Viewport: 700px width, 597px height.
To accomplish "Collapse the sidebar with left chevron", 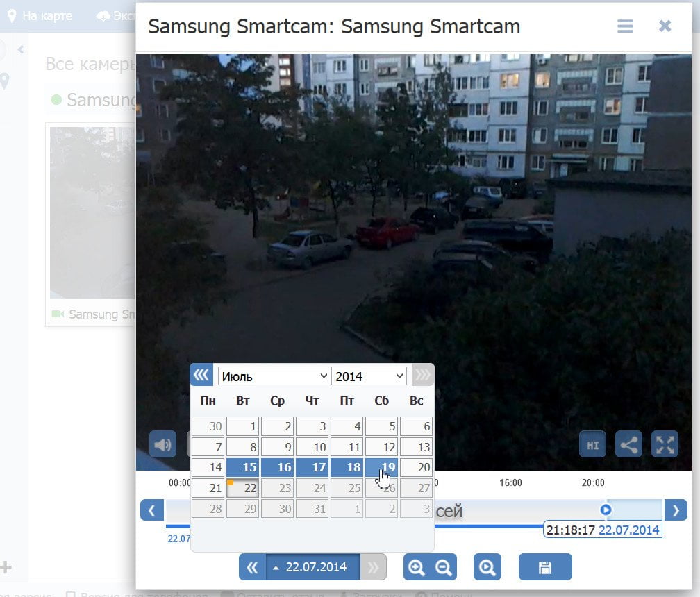I will [21, 49].
